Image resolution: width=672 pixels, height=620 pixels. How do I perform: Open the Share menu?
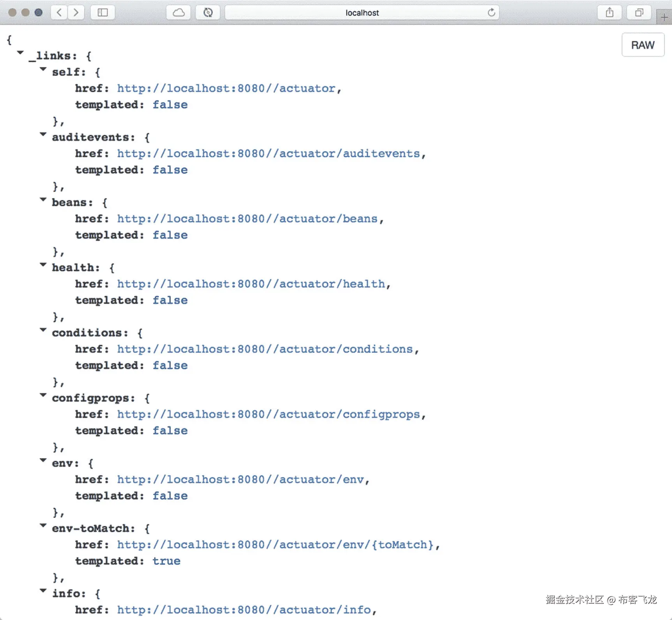tap(609, 12)
